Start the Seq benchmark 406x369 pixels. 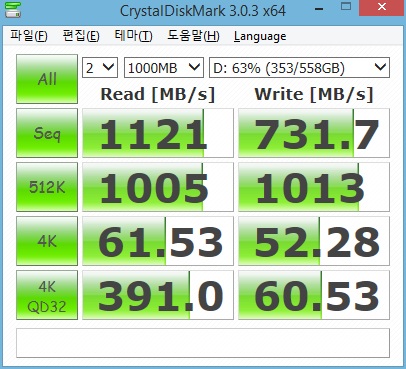tap(47, 133)
